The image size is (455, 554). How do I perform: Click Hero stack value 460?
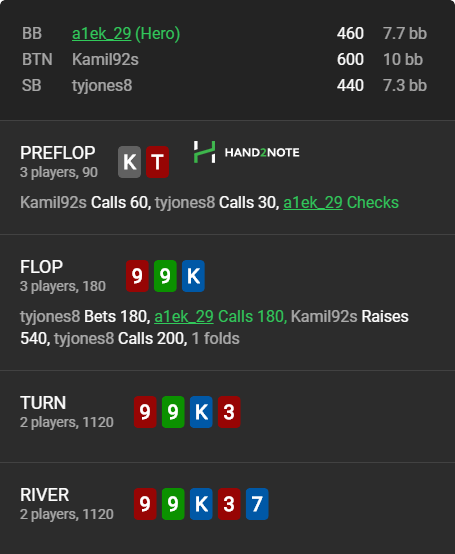tap(350, 34)
